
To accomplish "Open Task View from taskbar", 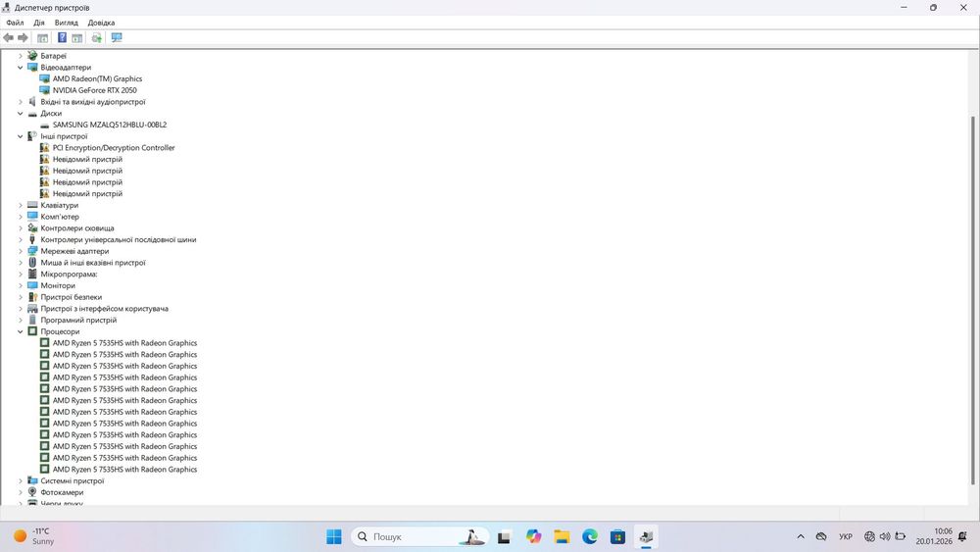I will (504, 536).
